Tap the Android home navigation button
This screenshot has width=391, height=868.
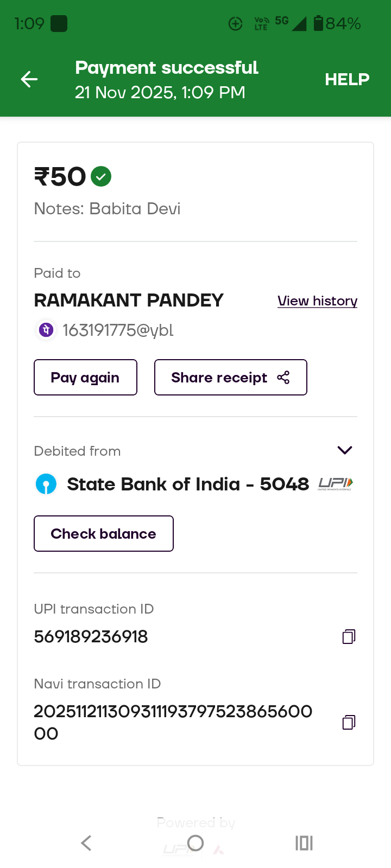[195, 843]
